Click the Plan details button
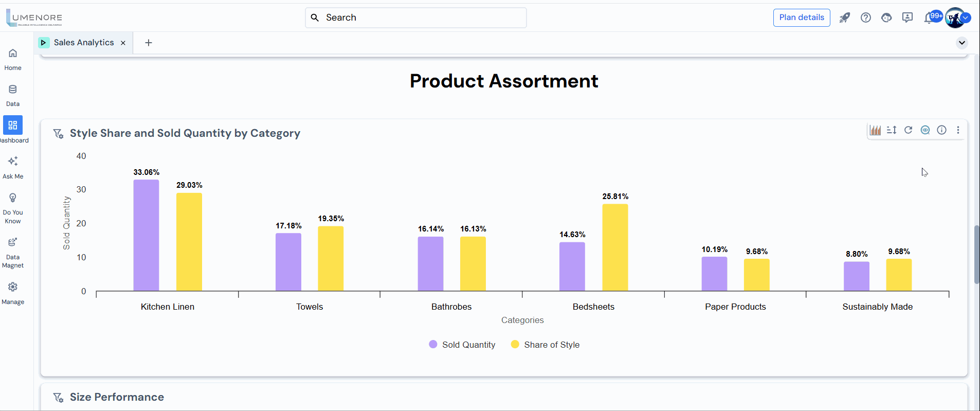The image size is (980, 411). click(801, 17)
